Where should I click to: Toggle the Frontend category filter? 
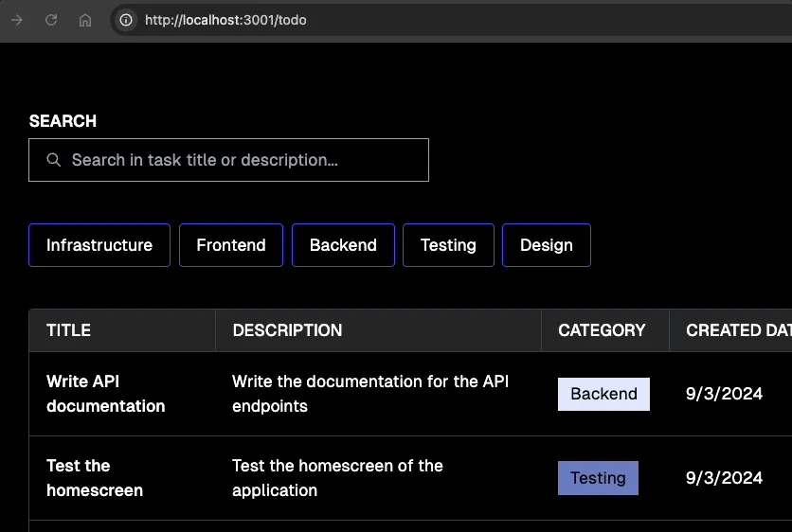tap(231, 245)
